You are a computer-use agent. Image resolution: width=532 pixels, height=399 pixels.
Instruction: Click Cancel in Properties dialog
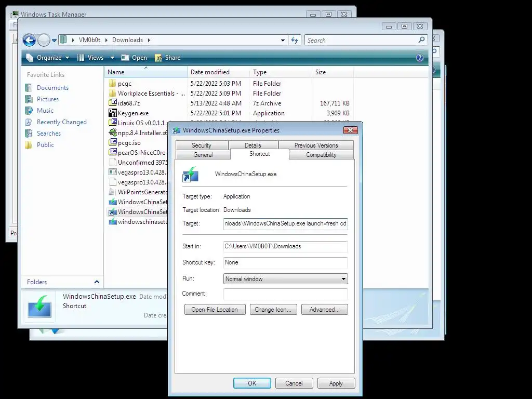point(294,383)
